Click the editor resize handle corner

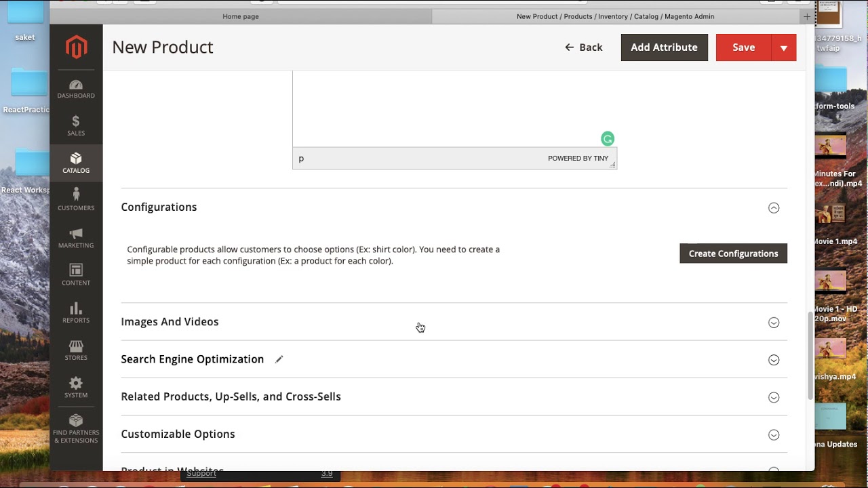[x=612, y=165]
